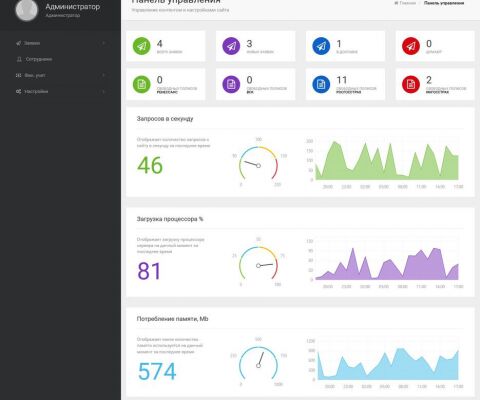The image size is (480, 400).
Task: Click the purple document icon for ВСК
Action: coord(231,84)
